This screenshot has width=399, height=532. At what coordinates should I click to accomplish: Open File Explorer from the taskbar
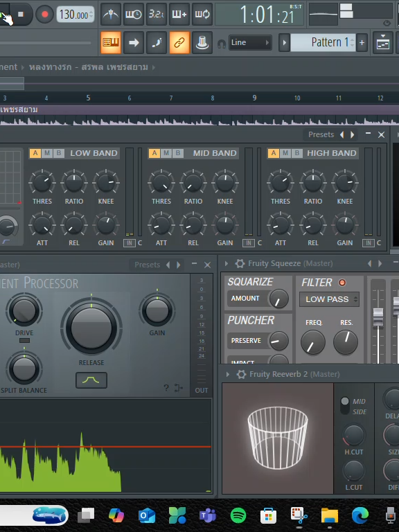point(330,515)
